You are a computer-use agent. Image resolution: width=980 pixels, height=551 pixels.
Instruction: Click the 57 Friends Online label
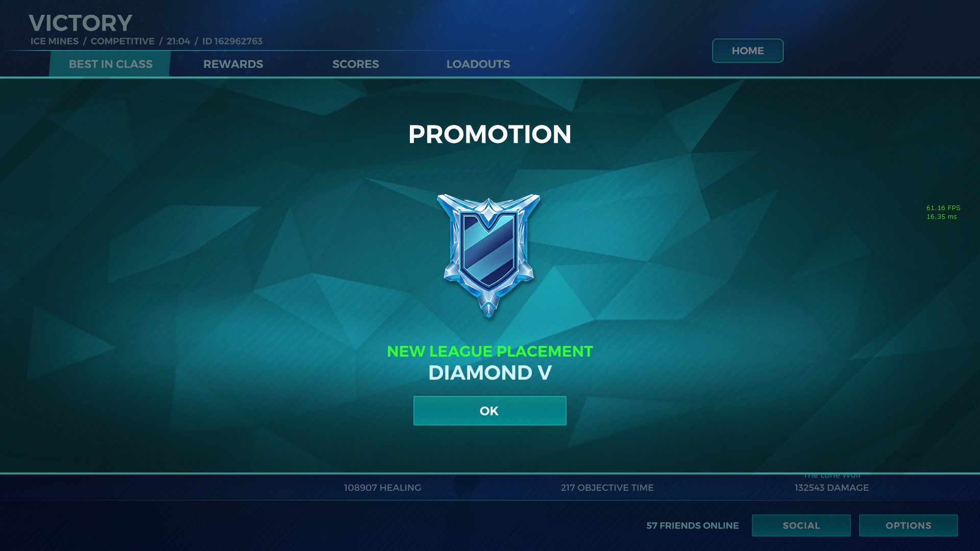[692, 525]
